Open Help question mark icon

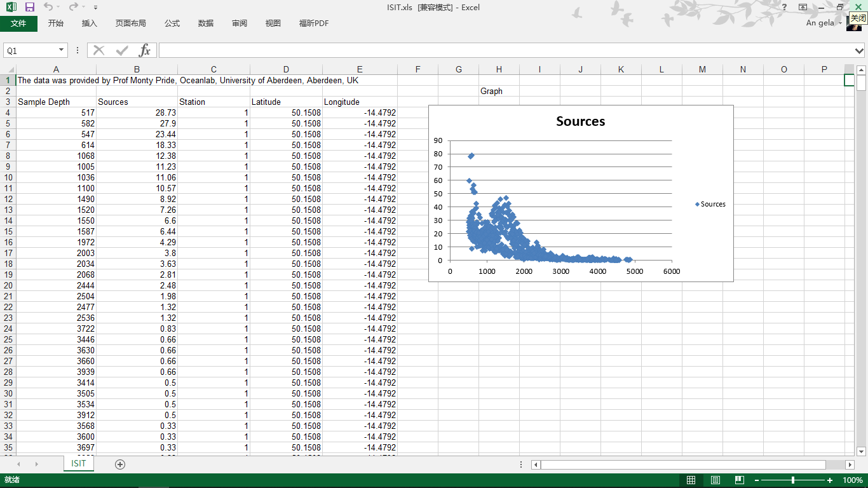pyautogui.click(x=785, y=7)
